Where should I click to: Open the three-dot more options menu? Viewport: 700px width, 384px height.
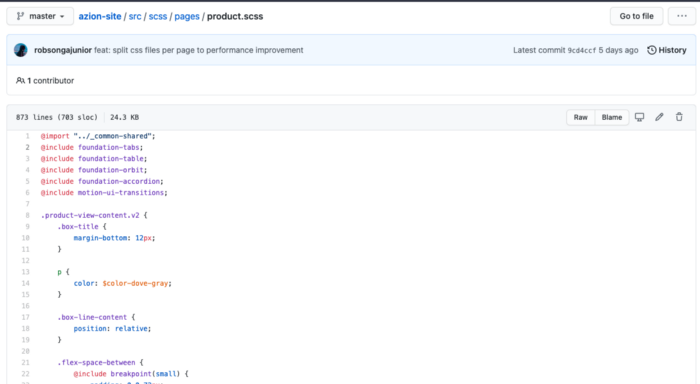[682, 17]
